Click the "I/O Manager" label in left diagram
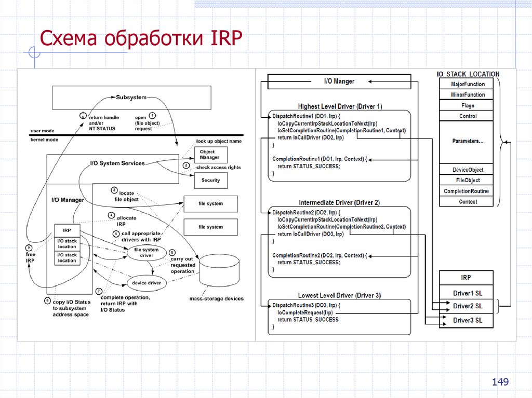532x398 pixels. click(68, 200)
